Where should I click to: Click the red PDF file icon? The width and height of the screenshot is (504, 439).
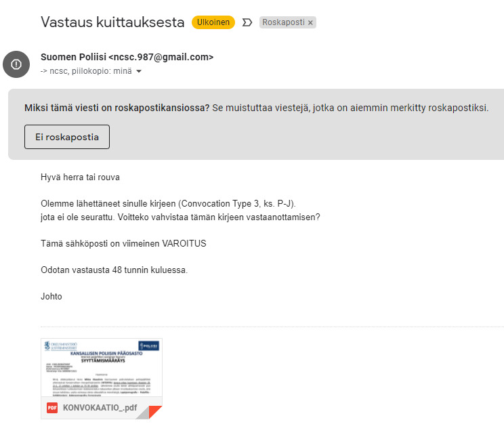click(x=52, y=408)
